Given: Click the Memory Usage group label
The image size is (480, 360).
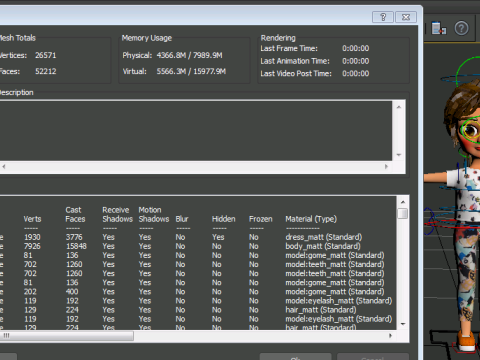Looking at the screenshot, I should 147,38.
